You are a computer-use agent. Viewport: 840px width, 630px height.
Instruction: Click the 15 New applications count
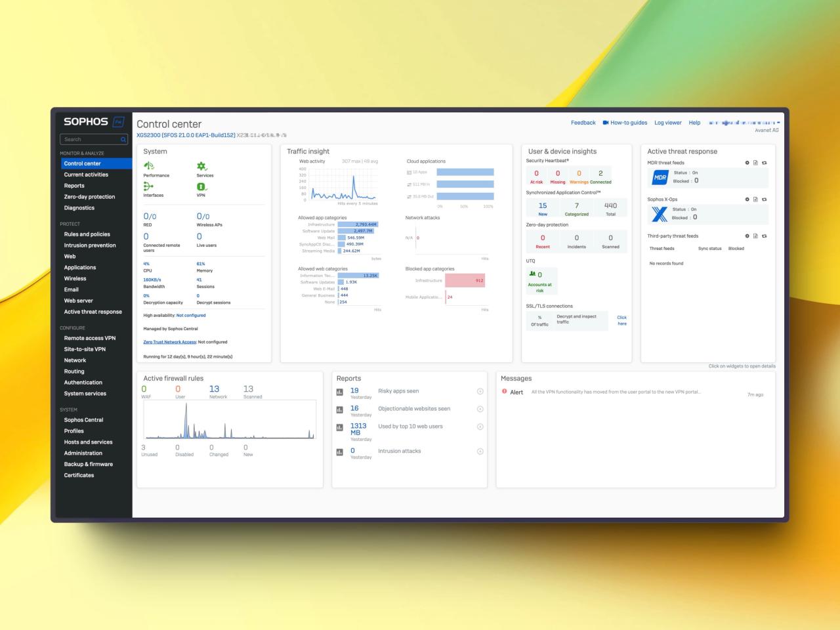(543, 205)
